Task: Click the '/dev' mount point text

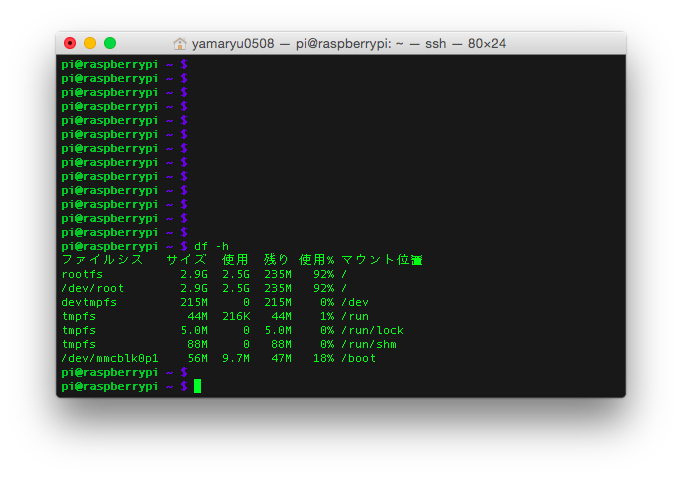Action: pos(355,302)
